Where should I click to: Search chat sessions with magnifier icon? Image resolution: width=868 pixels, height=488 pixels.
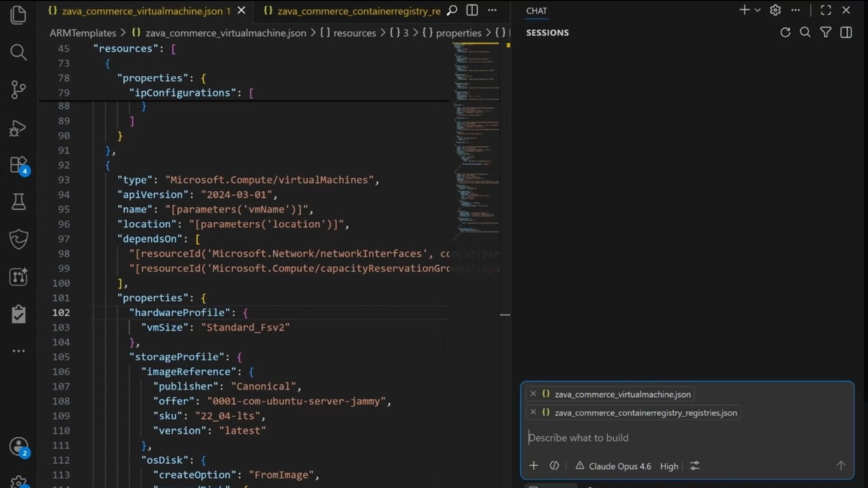(805, 32)
